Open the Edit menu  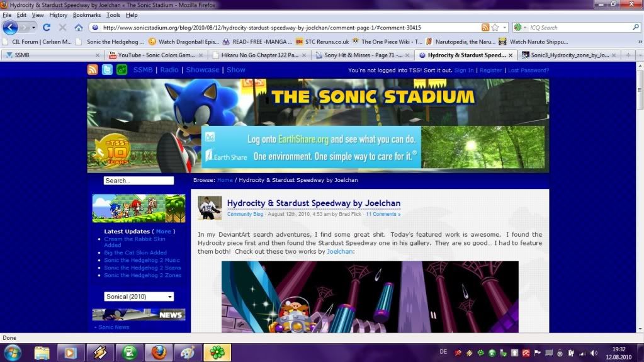[21, 15]
